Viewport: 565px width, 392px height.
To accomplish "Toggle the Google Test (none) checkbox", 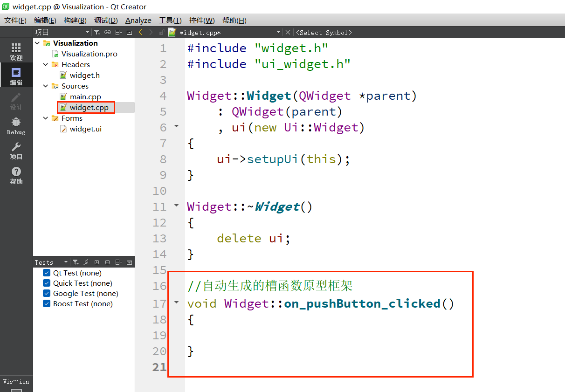I will tap(47, 293).
